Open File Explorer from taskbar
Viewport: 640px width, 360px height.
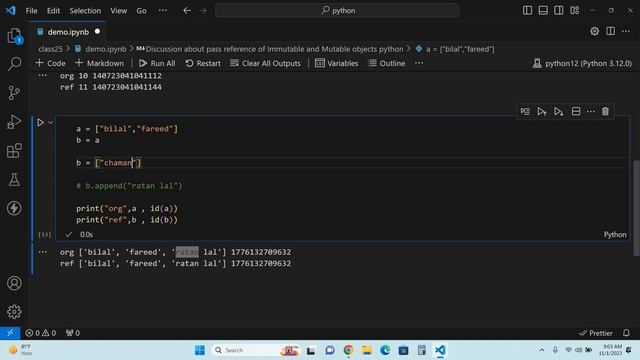coord(367,350)
